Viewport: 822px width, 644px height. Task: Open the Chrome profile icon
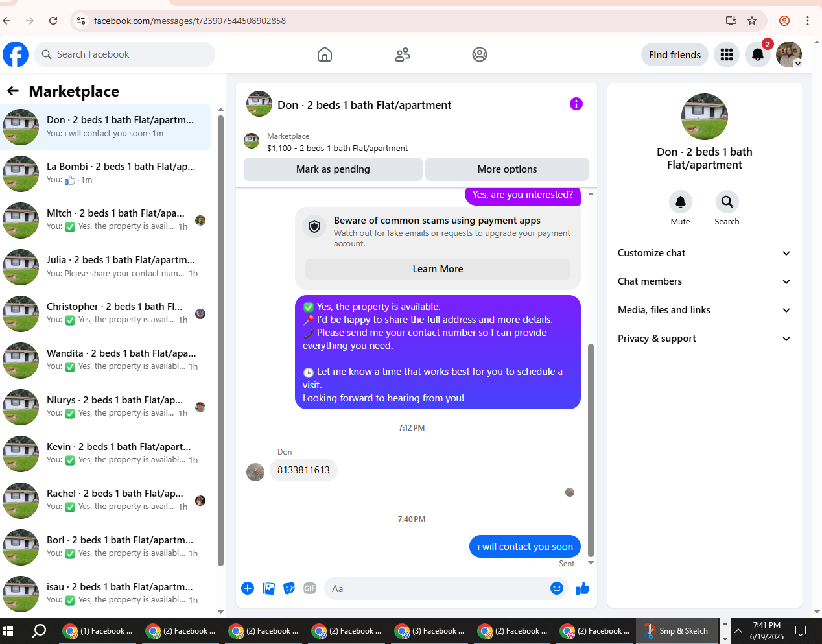[784, 21]
